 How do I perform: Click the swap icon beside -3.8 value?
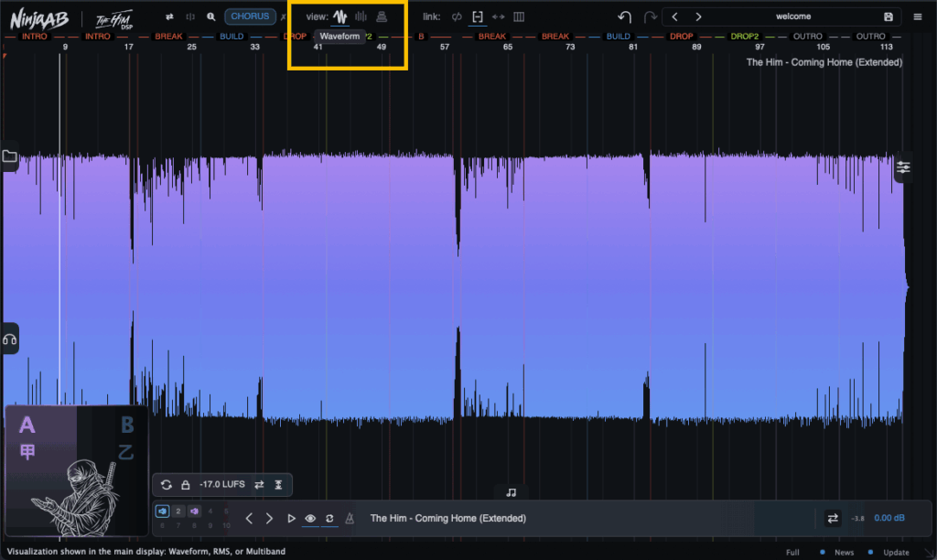coord(833,518)
